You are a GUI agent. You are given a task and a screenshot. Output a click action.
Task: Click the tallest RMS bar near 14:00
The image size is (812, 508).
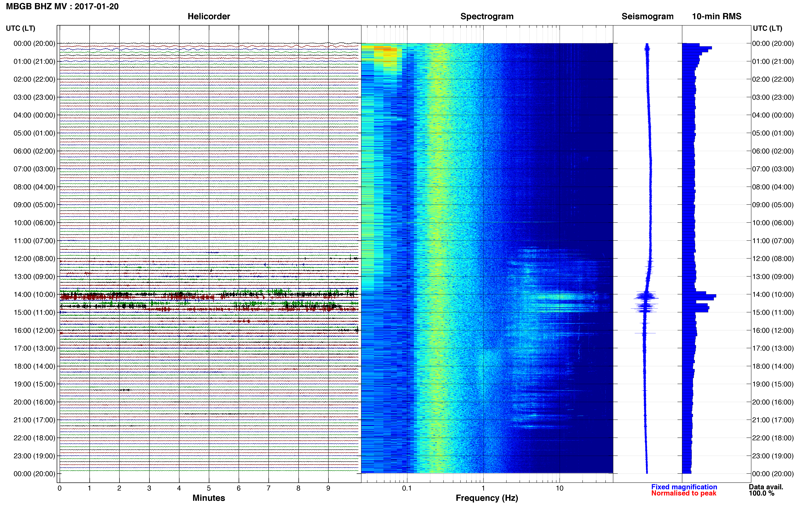coord(699,296)
